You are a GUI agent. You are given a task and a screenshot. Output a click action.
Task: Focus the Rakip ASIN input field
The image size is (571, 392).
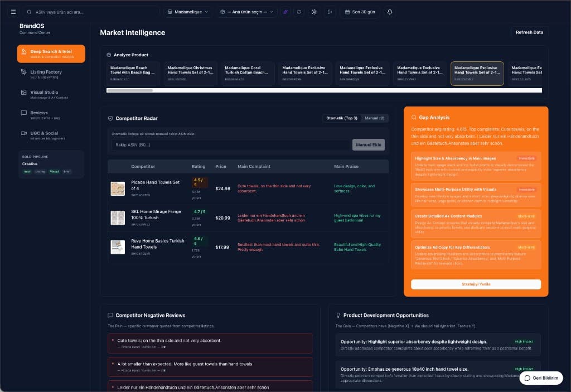pyautogui.click(x=230, y=144)
